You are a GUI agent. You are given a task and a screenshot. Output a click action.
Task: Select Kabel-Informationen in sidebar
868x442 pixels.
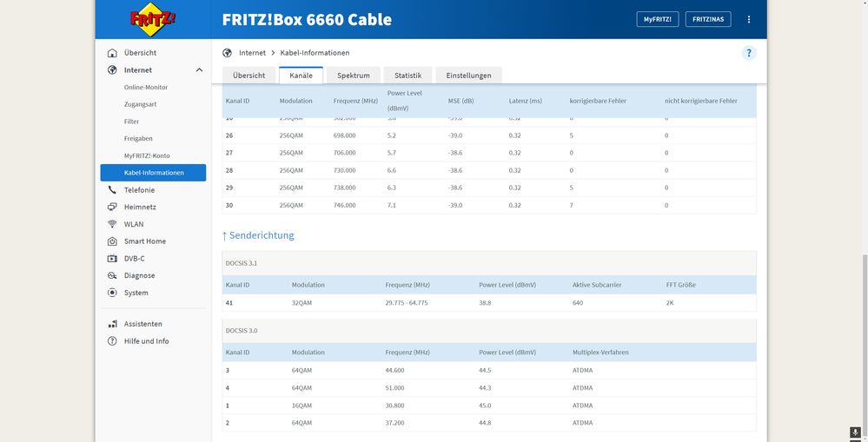(x=153, y=173)
